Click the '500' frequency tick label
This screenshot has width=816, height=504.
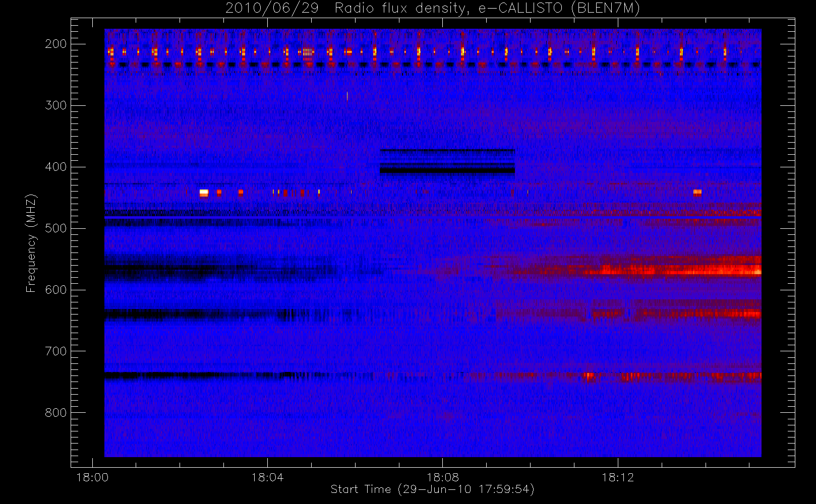point(55,228)
